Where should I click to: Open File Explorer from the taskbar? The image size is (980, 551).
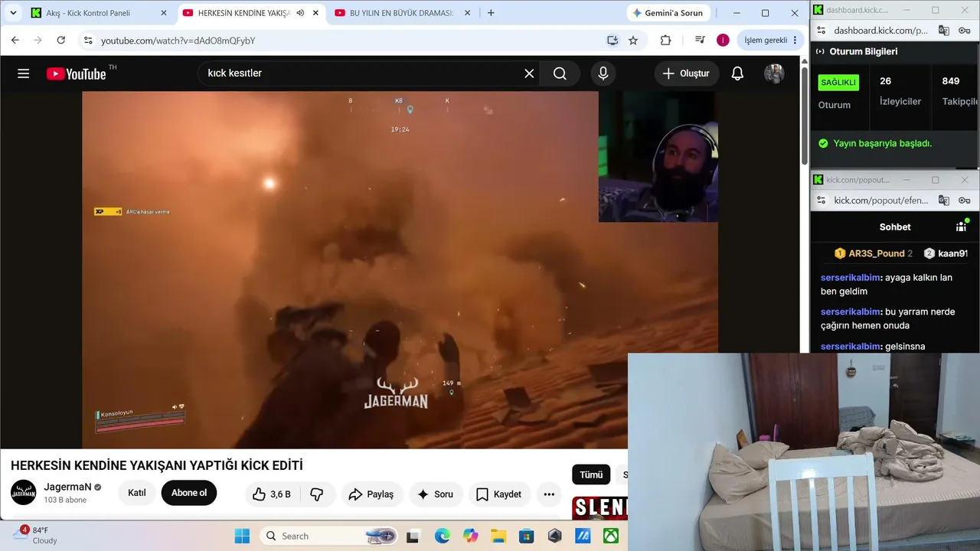click(x=498, y=536)
